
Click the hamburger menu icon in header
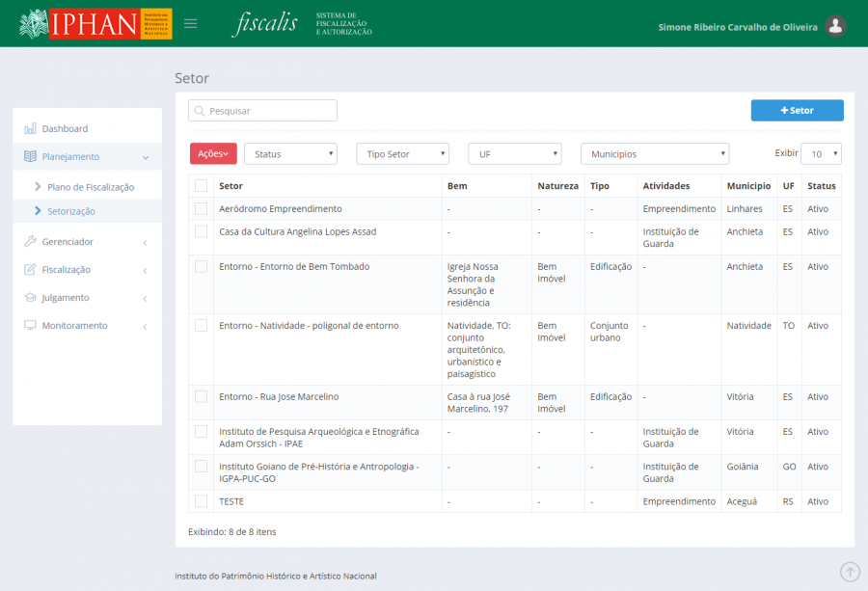pos(191,23)
